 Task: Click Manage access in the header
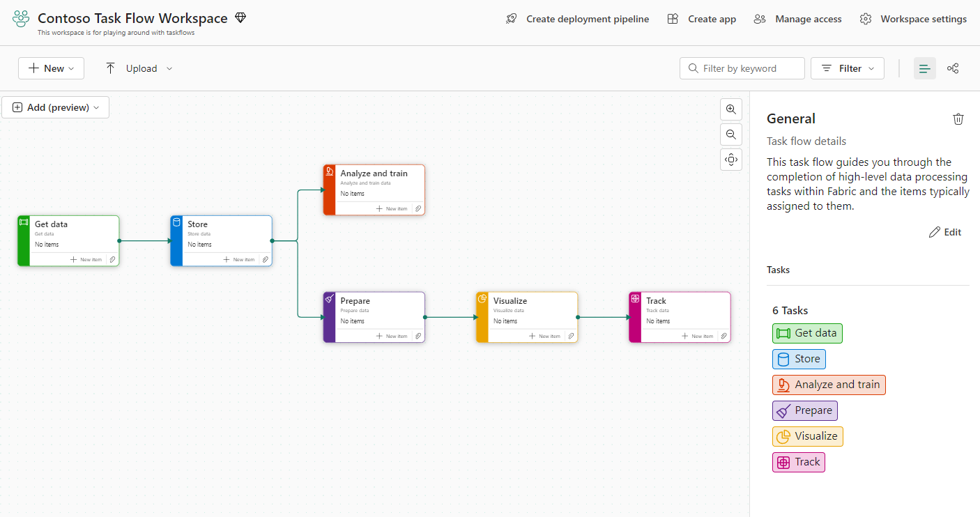point(797,19)
